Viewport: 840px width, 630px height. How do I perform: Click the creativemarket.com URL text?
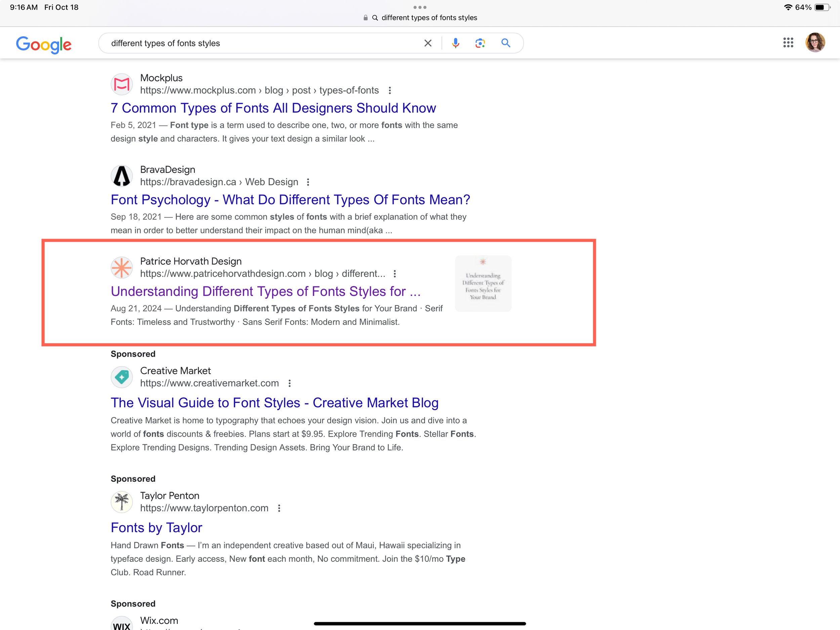coord(209,383)
